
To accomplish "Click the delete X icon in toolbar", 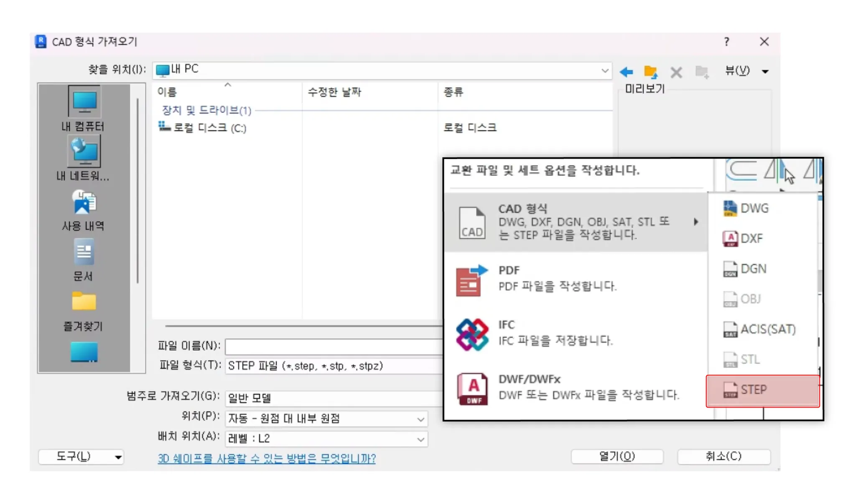I will (676, 72).
